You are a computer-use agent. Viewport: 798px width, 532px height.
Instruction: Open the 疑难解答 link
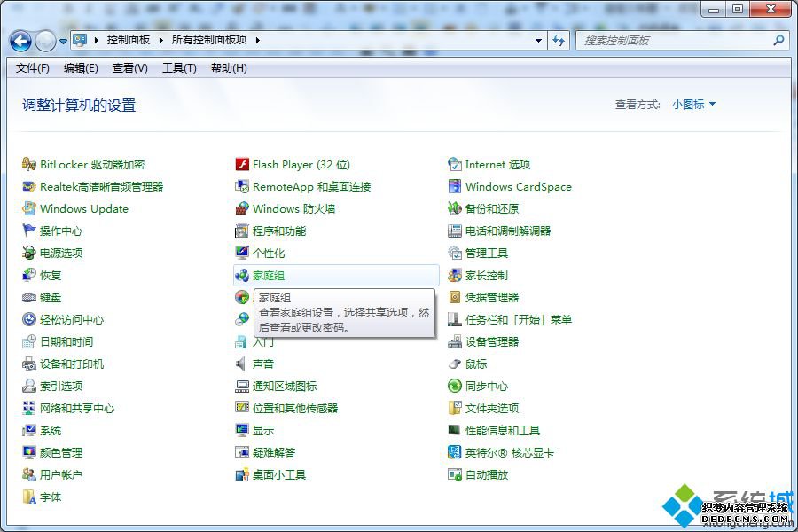click(x=274, y=452)
